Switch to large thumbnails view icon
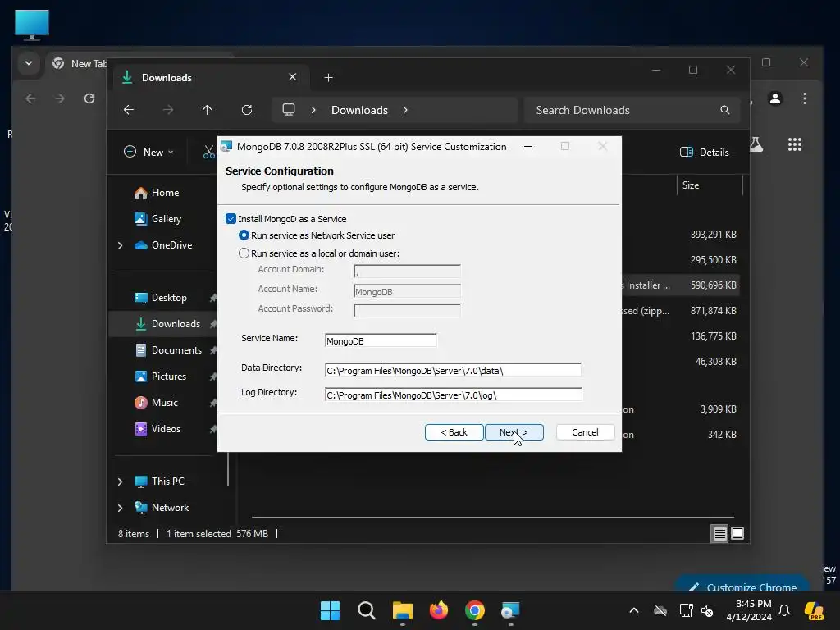The height and width of the screenshot is (630, 840). [x=737, y=533]
